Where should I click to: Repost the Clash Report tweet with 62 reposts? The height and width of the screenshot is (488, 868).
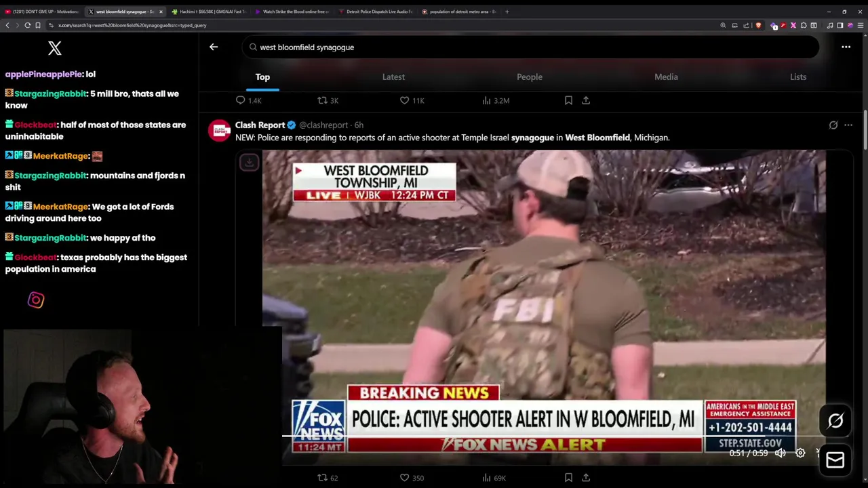tap(328, 478)
